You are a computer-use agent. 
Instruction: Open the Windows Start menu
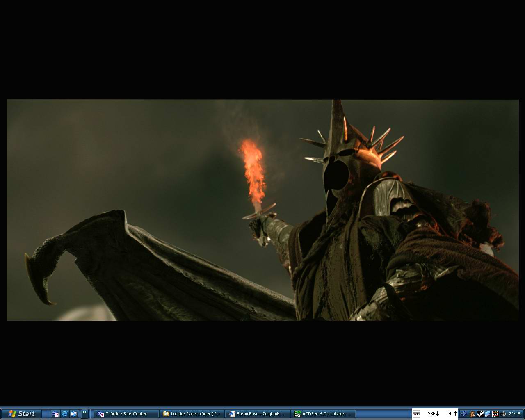tap(21, 414)
